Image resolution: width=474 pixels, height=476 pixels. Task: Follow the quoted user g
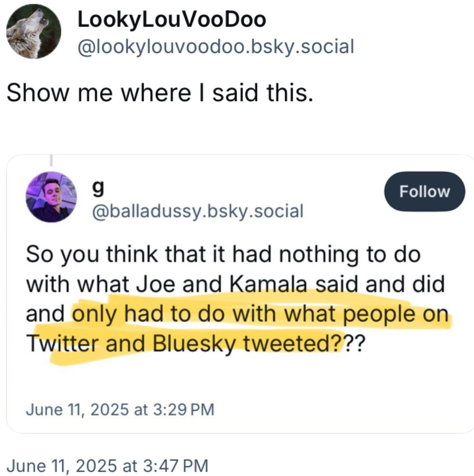[x=425, y=191]
